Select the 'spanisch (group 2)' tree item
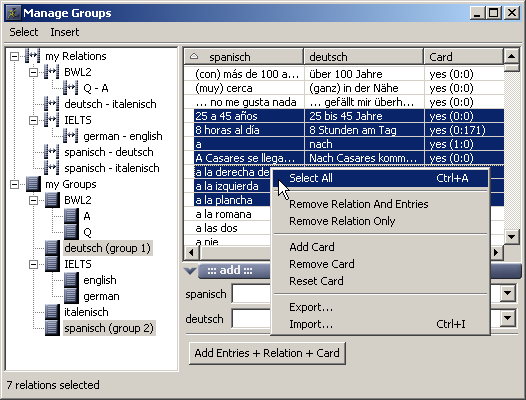Screen dimensions: 526x400 pos(109,328)
